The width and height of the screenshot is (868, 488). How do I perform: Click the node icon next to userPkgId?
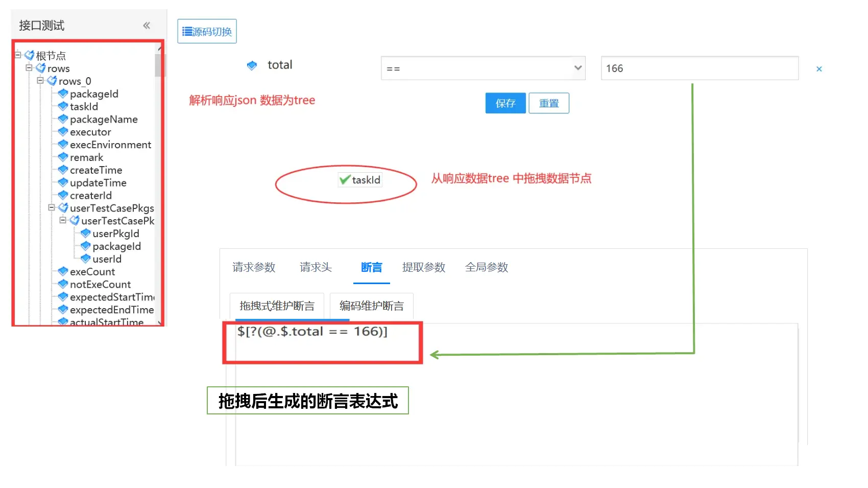pyautogui.click(x=86, y=233)
